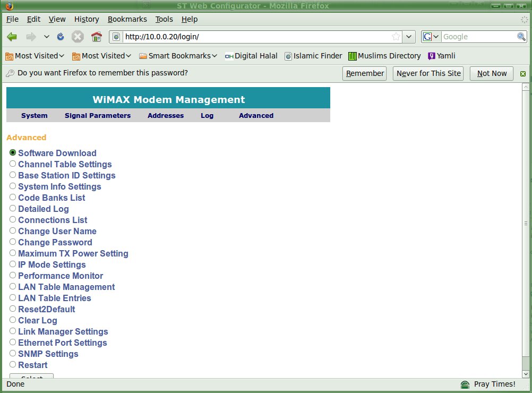
Task: Click the Pray Times status icon
Action: coord(465,385)
